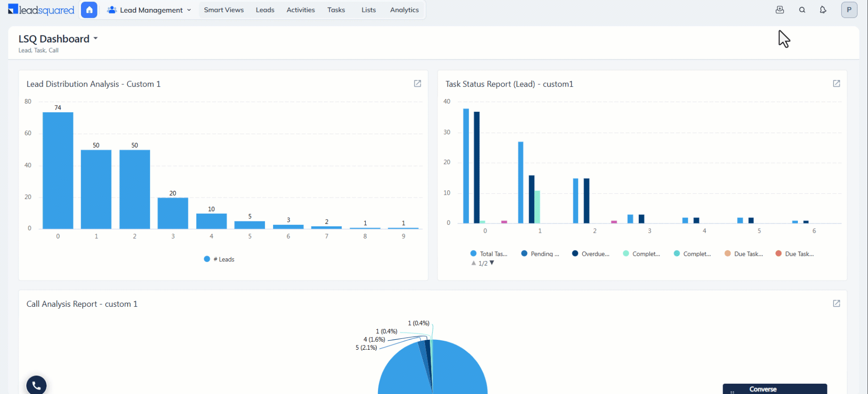Click the 4 (1.6%) pie label
868x394 pixels.
coord(374,339)
